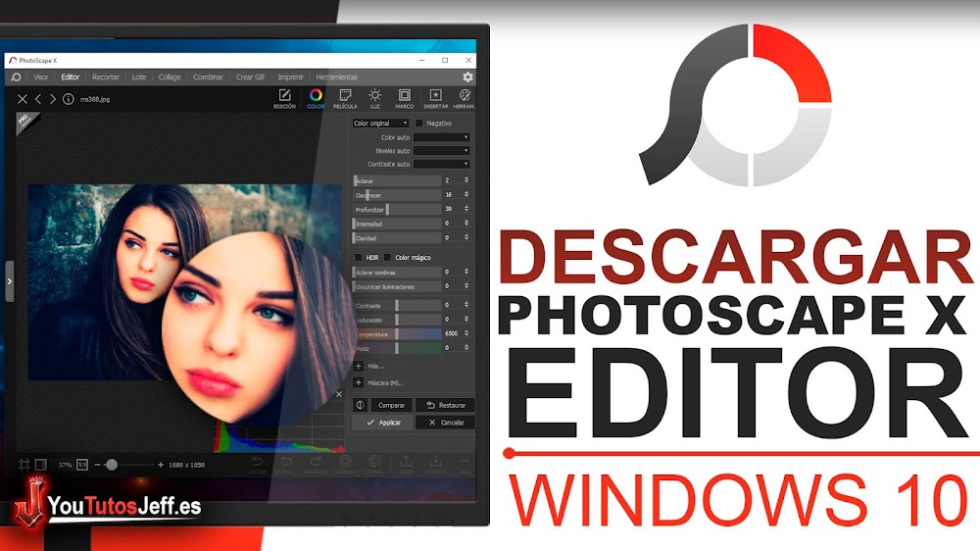980x551 pixels.
Task: Click the PRO corner badge
Action: tap(25, 122)
